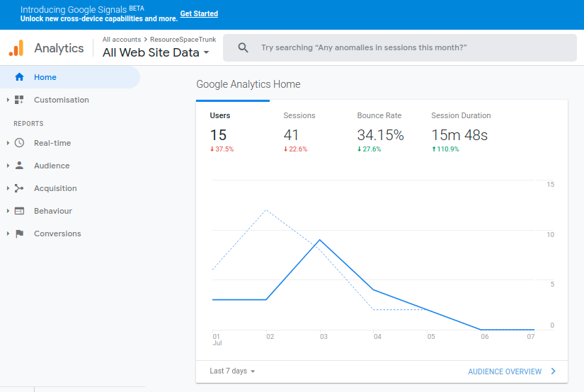Click the Google Analytics logo icon
584x392 pixels.
pyautogui.click(x=16, y=48)
